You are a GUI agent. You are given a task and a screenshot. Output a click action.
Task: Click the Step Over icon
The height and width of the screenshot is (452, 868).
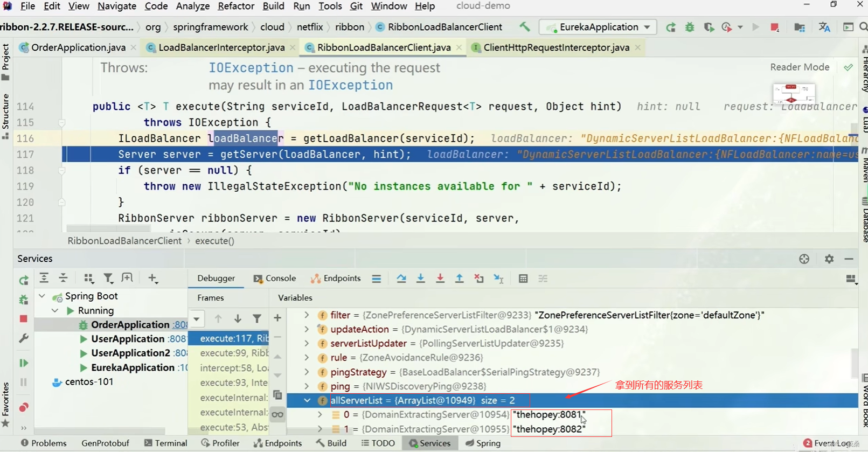coord(401,279)
